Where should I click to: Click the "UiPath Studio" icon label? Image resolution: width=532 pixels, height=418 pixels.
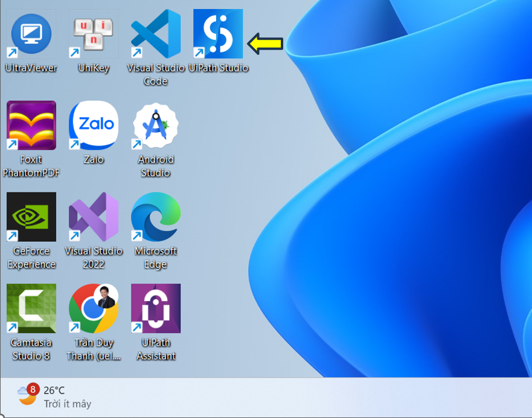(x=219, y=68)
